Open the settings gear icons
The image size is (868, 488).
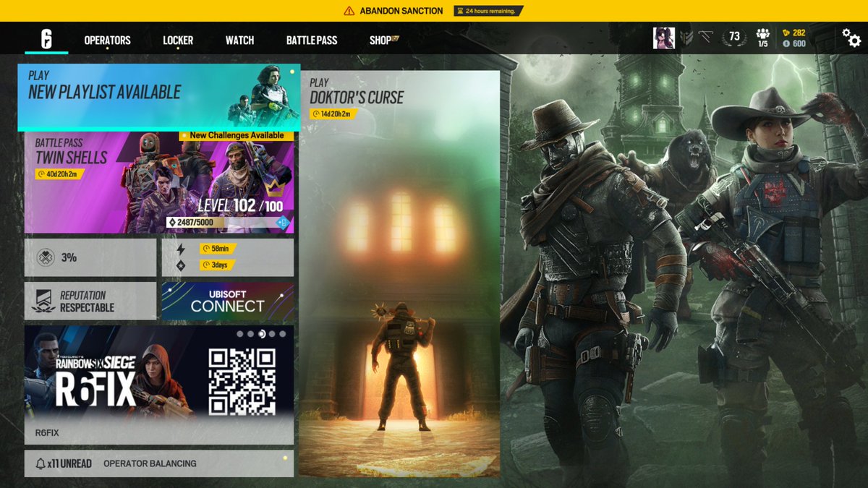click(x=851, y=38)
